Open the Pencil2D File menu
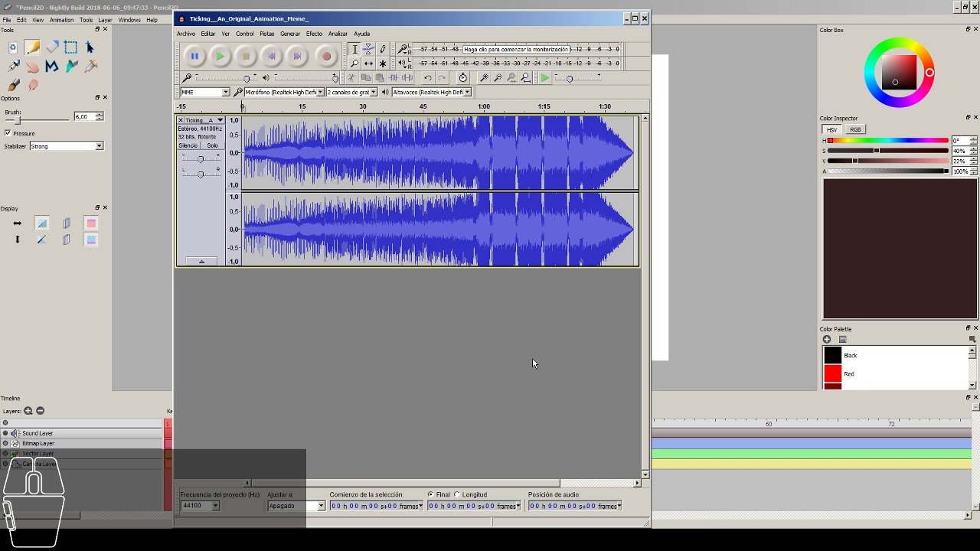Image resolution: width=980 pixels, height=551 pixels. (7, 20)
